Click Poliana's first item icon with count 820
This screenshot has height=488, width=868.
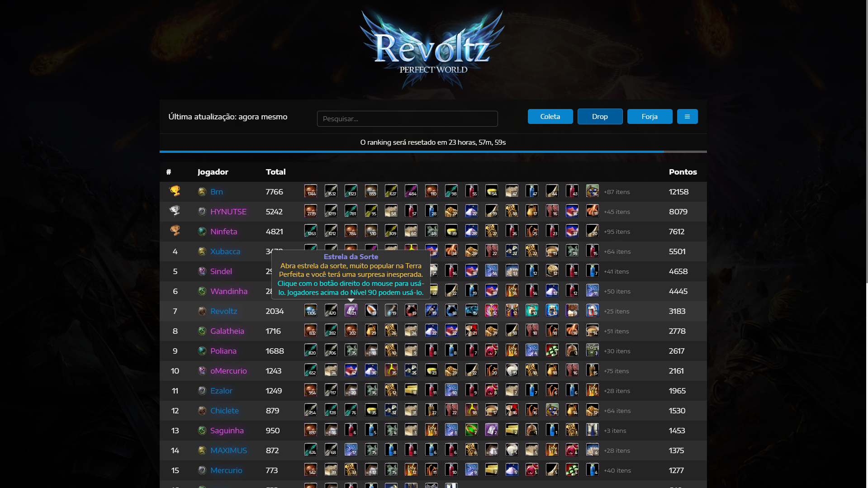311,350
